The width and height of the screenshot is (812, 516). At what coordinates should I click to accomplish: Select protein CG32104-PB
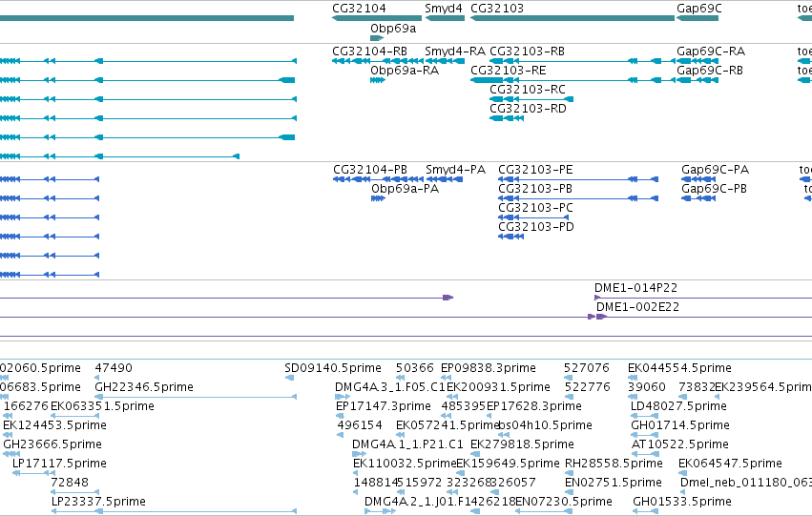pos(370,170)
